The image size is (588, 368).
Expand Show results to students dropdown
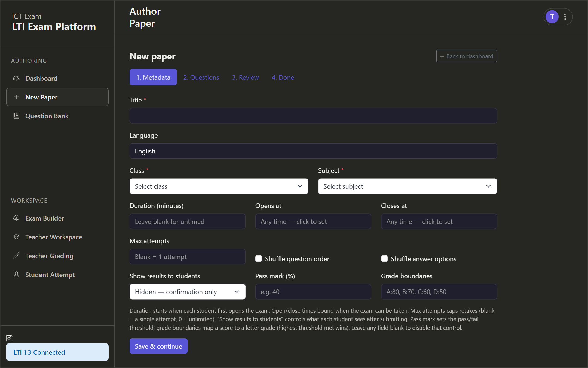click(x=187, y=292)
